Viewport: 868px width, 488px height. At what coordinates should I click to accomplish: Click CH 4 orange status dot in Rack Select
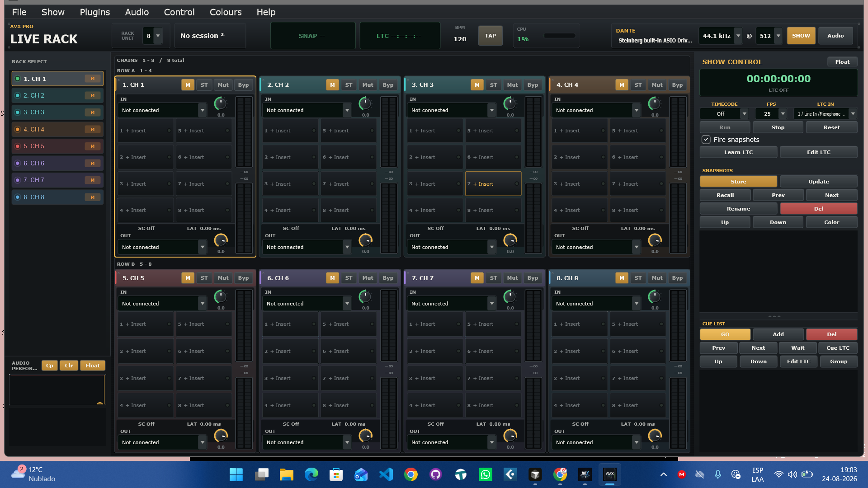[x=18, y=129]
